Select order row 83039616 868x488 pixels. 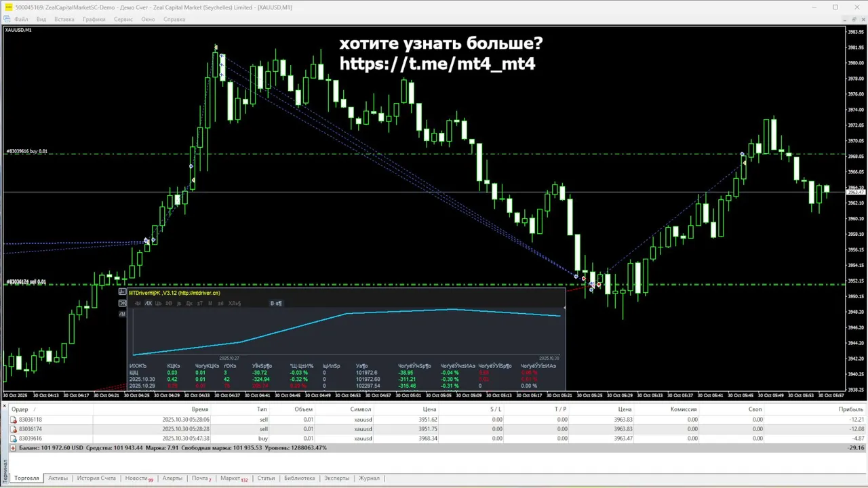pos(437,439)
